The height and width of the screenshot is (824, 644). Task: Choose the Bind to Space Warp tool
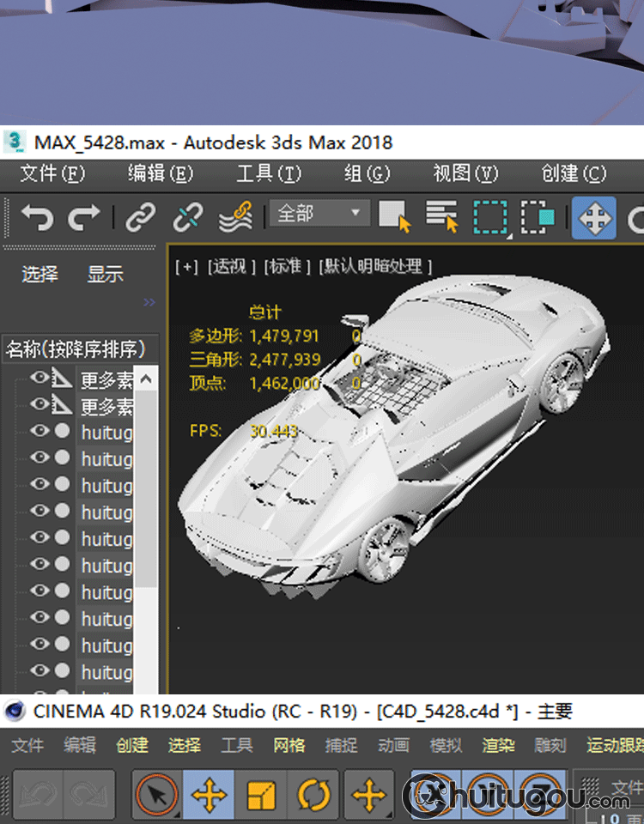(x=235, y=217)
